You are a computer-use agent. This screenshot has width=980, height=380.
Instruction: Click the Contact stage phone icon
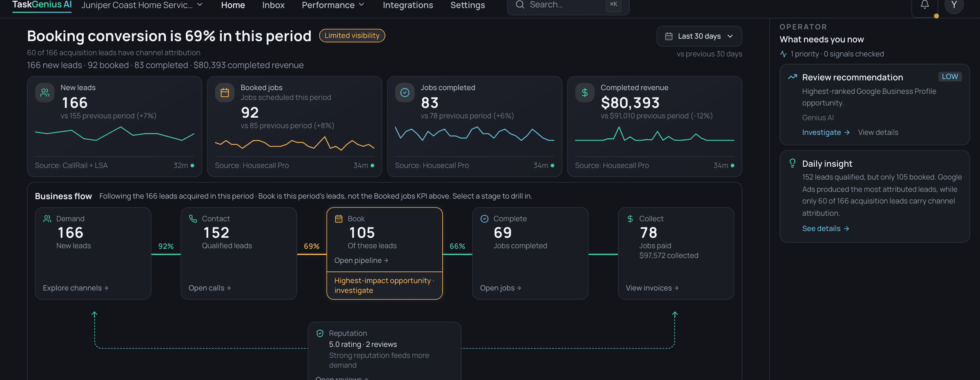coord(193,219)
